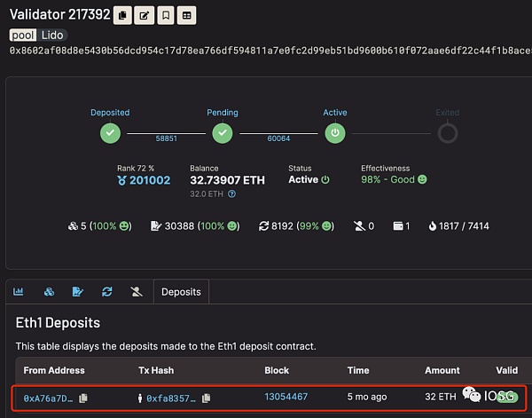Open block 13054467 link
Image resolution: width=532 pixels, height=418 pixels.
click(286, 397)
